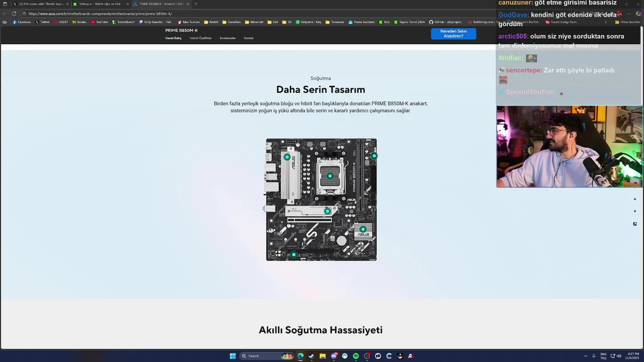Click the PRIME B850M-K product title
Viewport: 644px width, 362px height.
coord(182,30)
